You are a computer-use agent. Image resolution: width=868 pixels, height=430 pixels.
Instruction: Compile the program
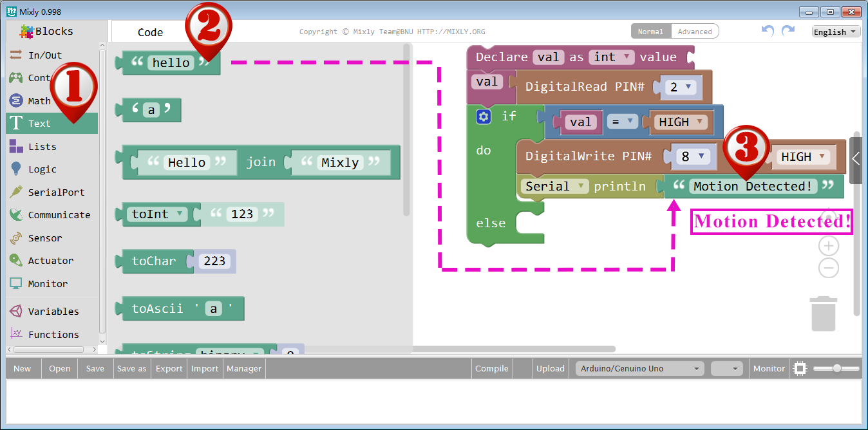(x=492, y=369)
